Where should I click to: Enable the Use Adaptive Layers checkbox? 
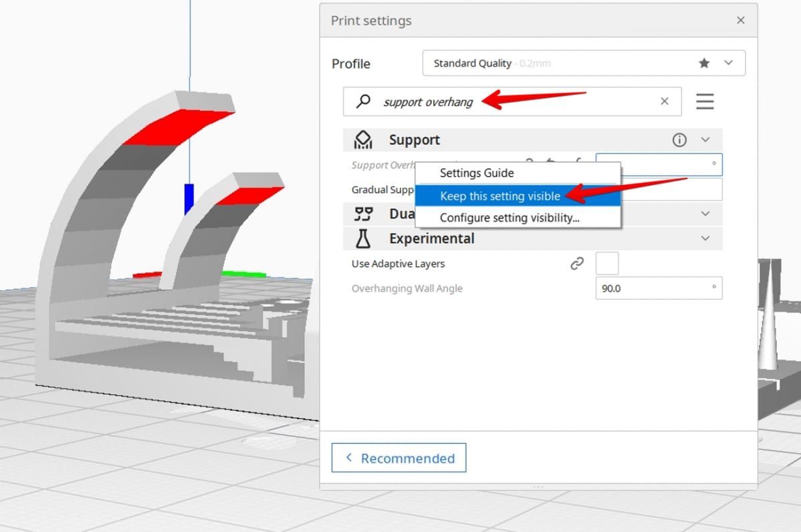point(607,263)
